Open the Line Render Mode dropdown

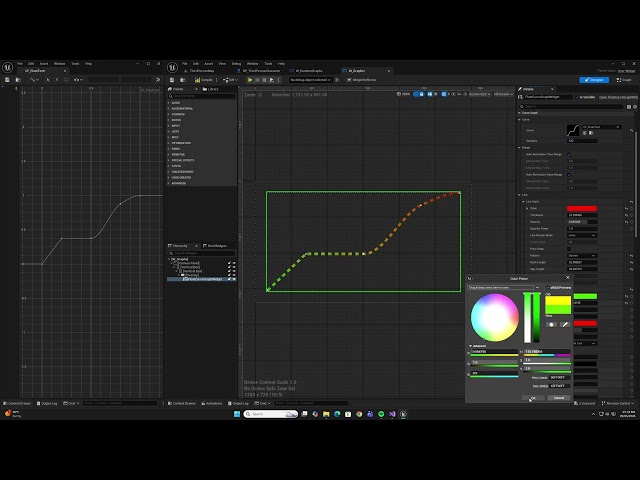click(582, 236)
